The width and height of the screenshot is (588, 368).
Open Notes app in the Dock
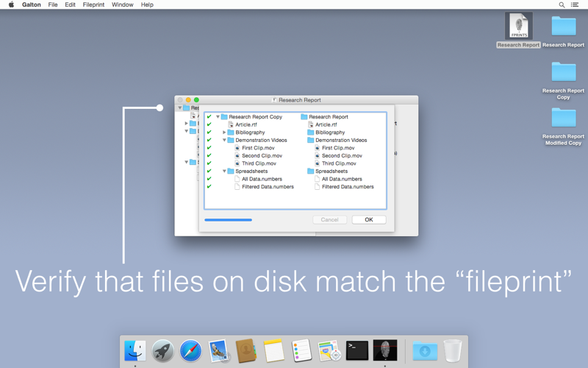(273, 351)
